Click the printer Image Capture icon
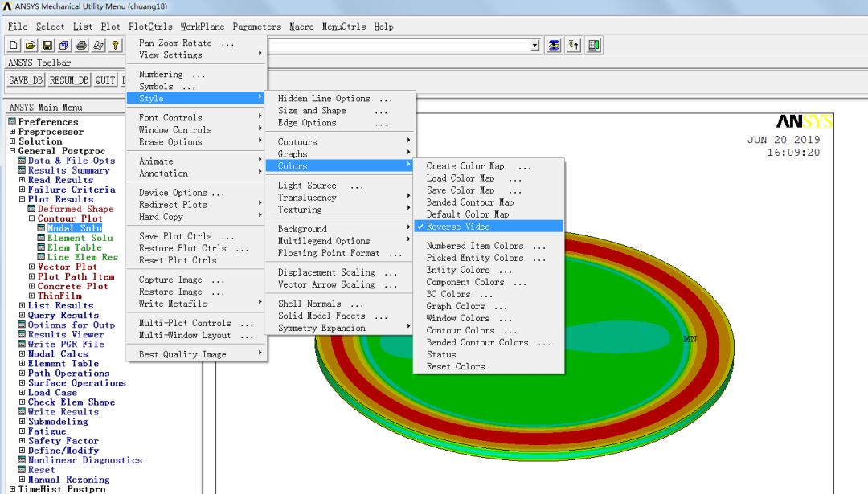The width and height of the screenshot is (868, 494). tap(81, 45)
